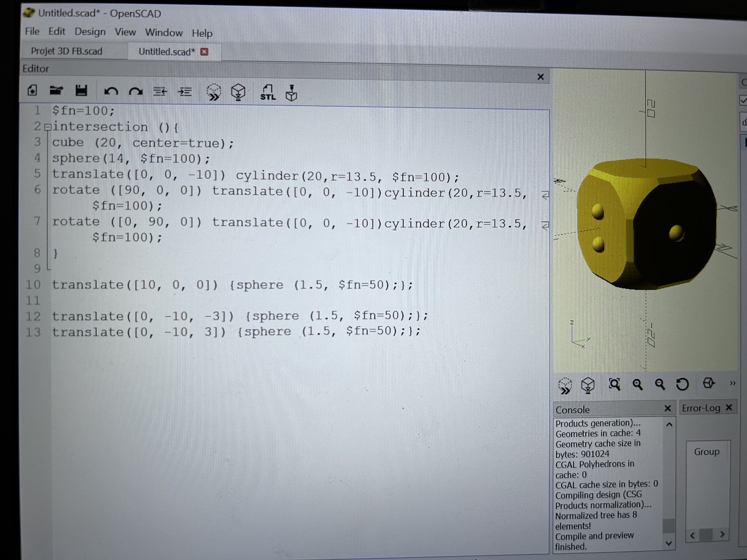Place cursor on '$fn=100;' at line 1
The height and width of the screenshot is (560, 747).
tap(83, 111)
